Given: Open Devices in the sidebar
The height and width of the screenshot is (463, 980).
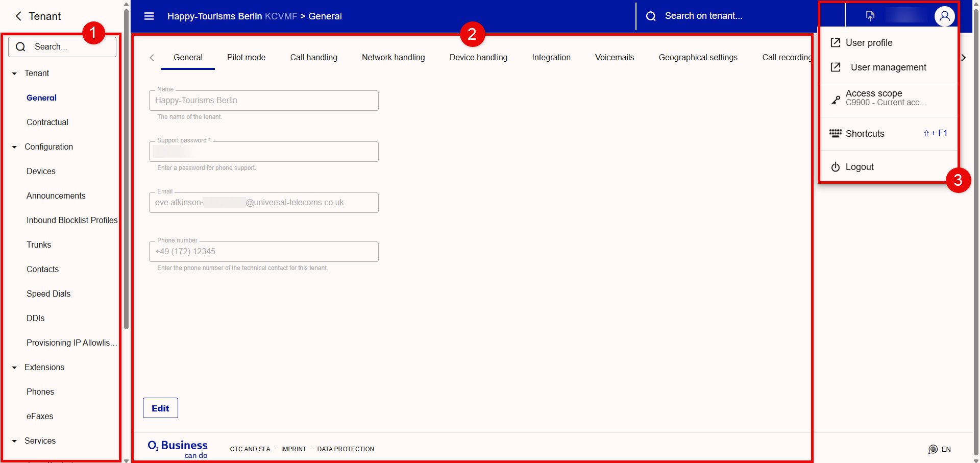Looking at the screenshot, I should point(41,172).
